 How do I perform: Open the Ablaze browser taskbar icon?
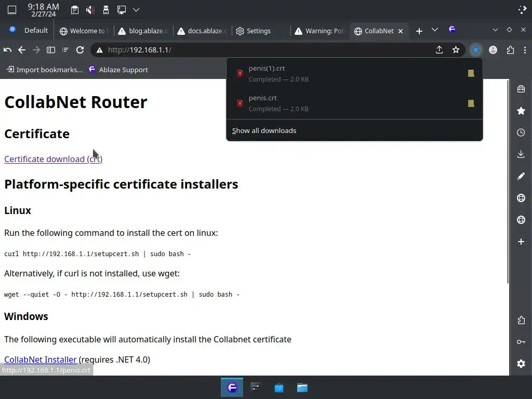232,387
